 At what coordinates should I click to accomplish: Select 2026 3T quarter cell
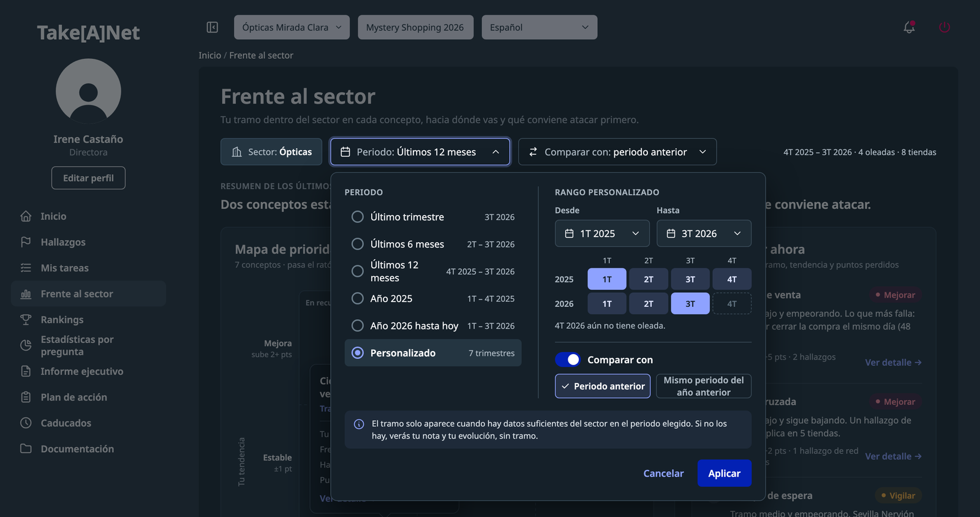690,303
